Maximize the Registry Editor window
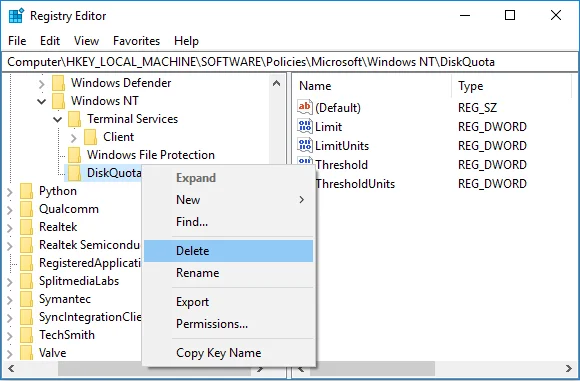 (x=510, y=16)
